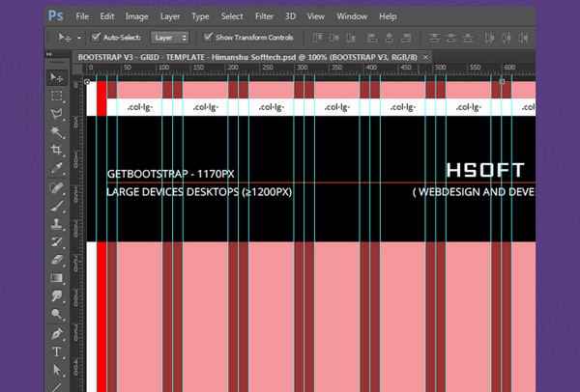Activate the BOOTSTRAP V3 GRID TEMPLATE document tab

point(252,57)
